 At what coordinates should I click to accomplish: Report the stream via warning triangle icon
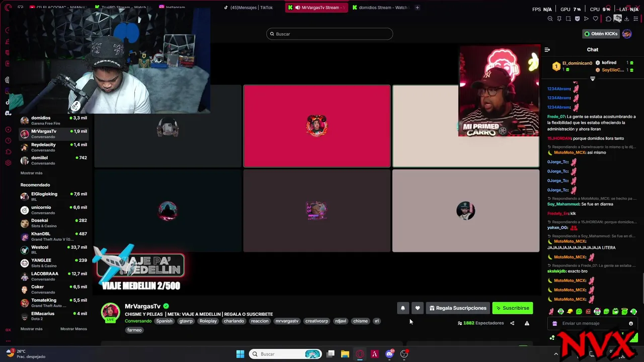click(527, 323)
